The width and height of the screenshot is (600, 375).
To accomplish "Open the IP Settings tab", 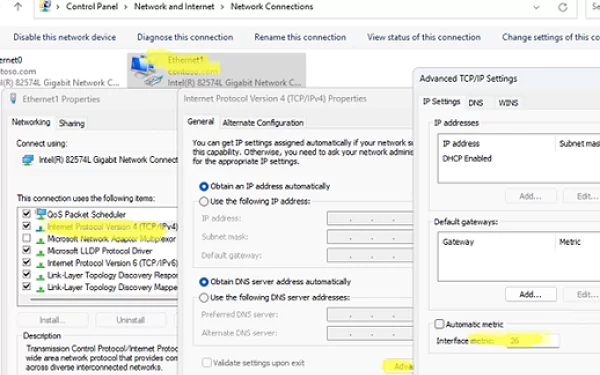I will tap(441, 101).
